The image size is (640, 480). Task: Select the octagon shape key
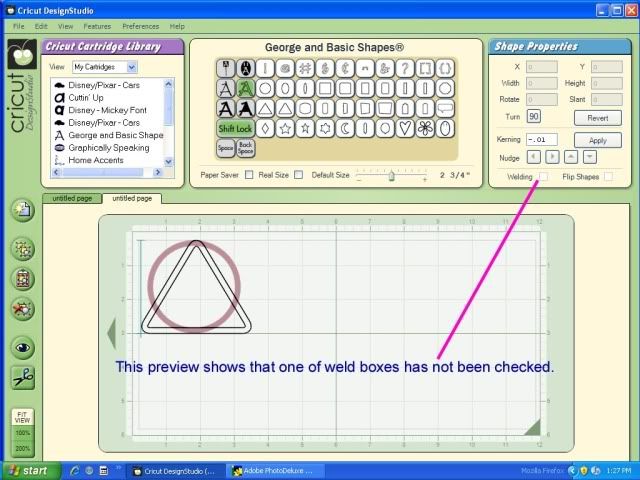coord(445,89)
